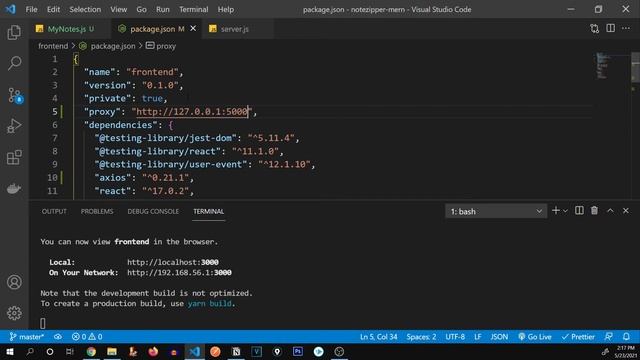
Task: Open the Manage gear icon
Action: click(x=14, y=313)
